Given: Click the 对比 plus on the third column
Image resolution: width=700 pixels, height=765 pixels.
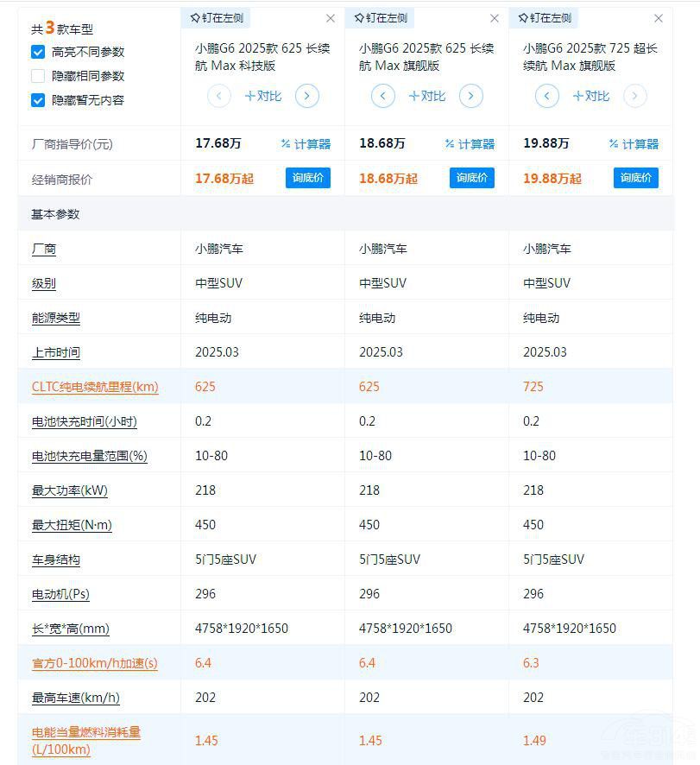Looking at the screenshot, I should point(590,96).
